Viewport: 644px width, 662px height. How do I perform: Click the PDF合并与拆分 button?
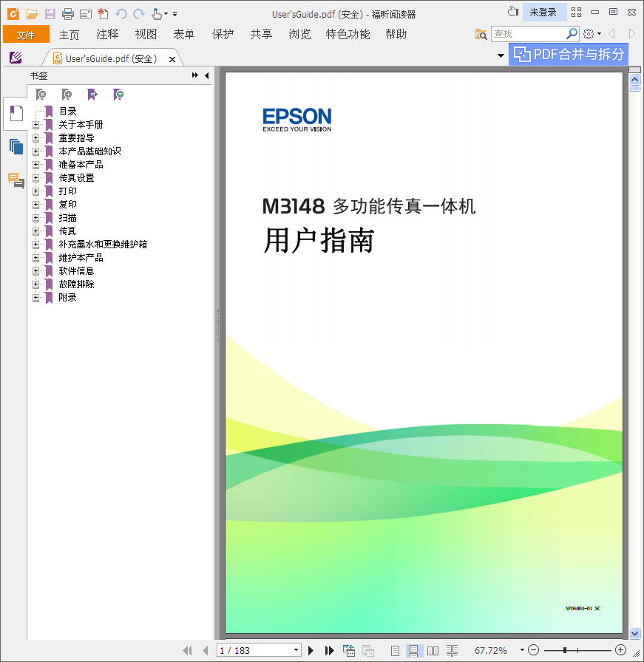click(x=569, y=54)
